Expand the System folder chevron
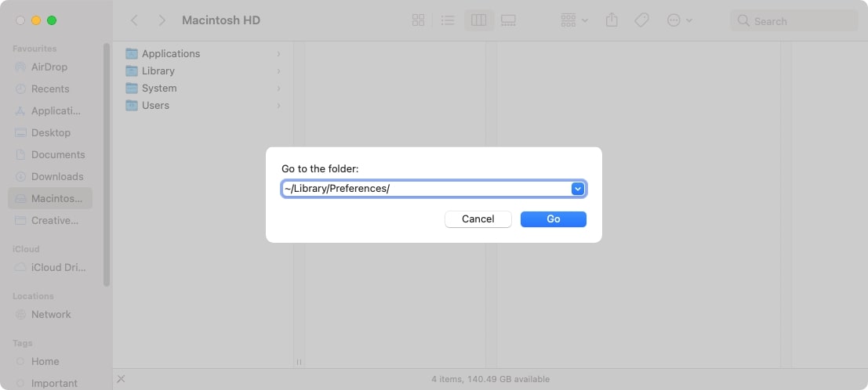 278,88
